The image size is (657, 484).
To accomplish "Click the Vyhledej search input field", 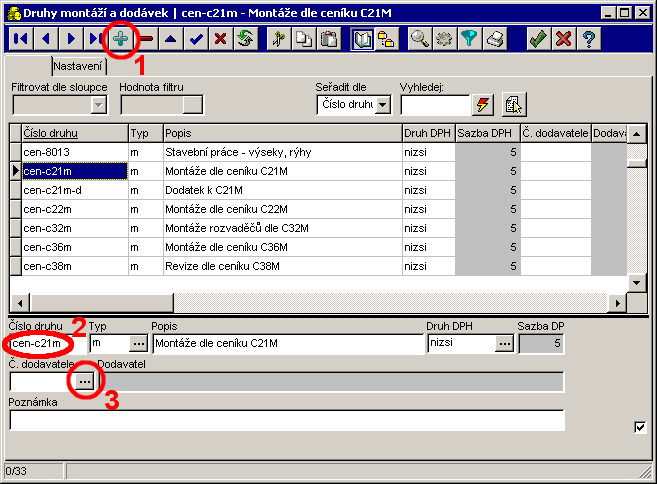I will 434,105.
